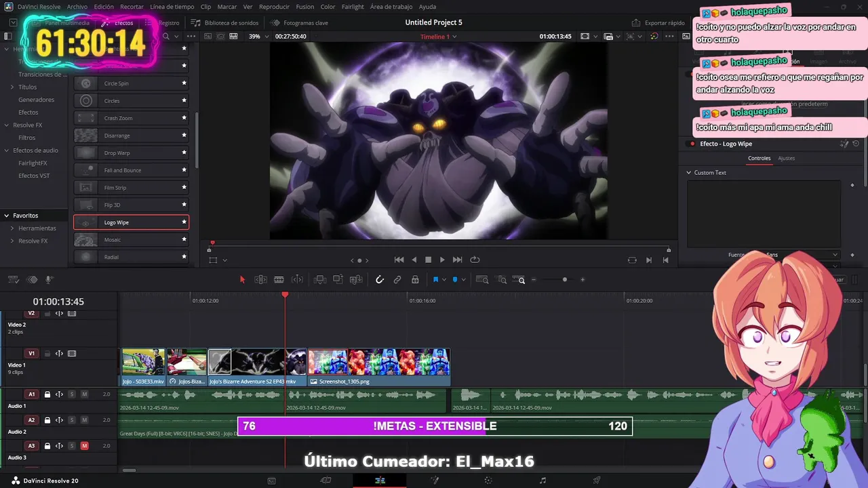Viewport: 868px width, 488px height.
Task: Unfavorite the Crash Zoom star
Action: 184,118
